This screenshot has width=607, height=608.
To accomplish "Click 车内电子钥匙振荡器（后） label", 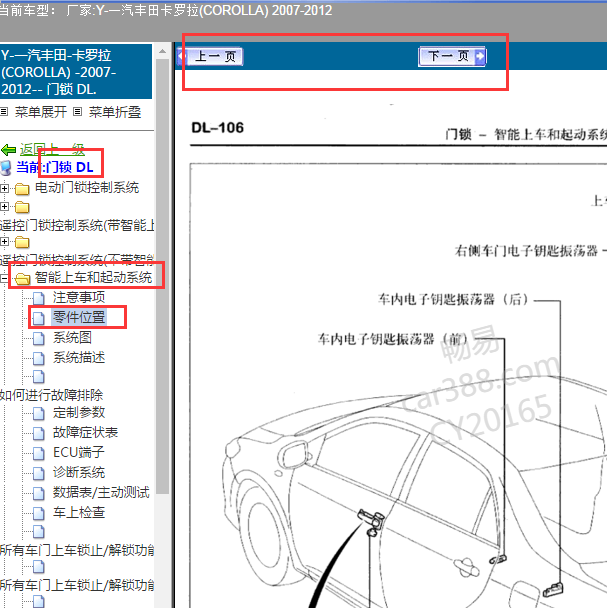I will [453, 299].
